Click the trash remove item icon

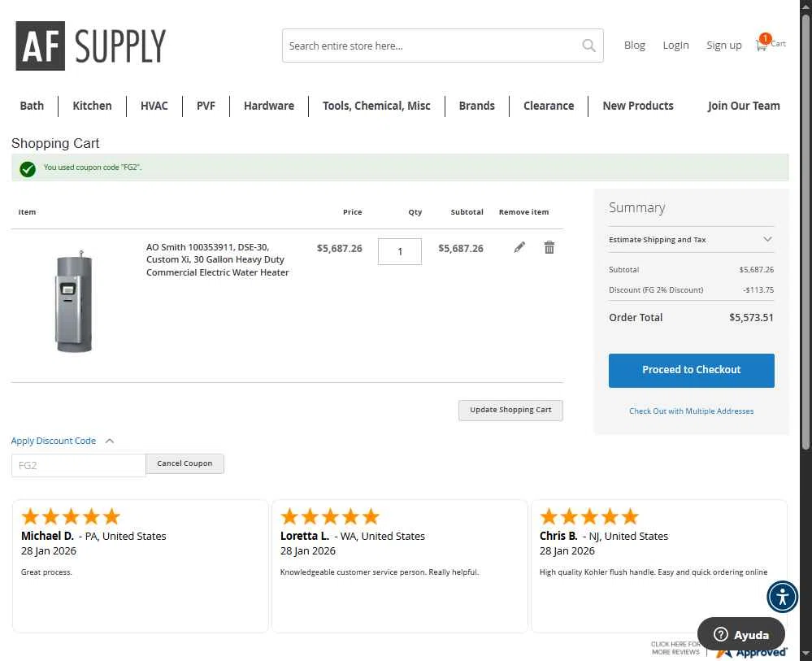pos(549,247)
